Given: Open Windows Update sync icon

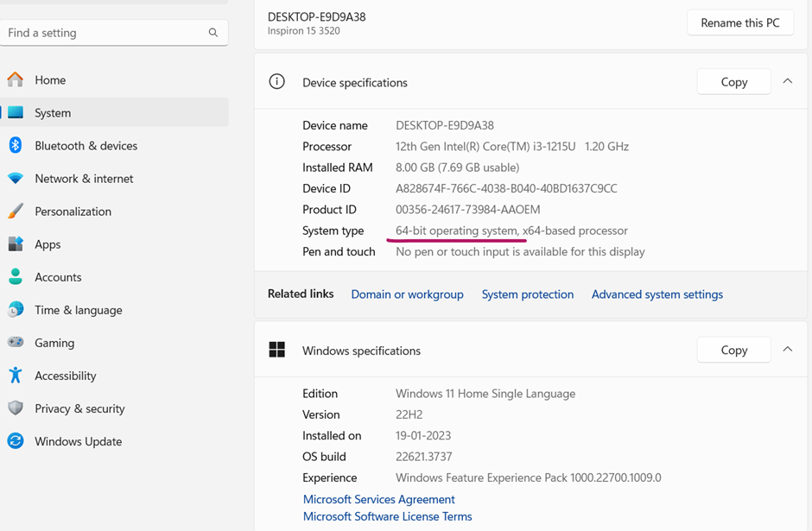Looking at the screenshot, I should [x=16, y=441].
